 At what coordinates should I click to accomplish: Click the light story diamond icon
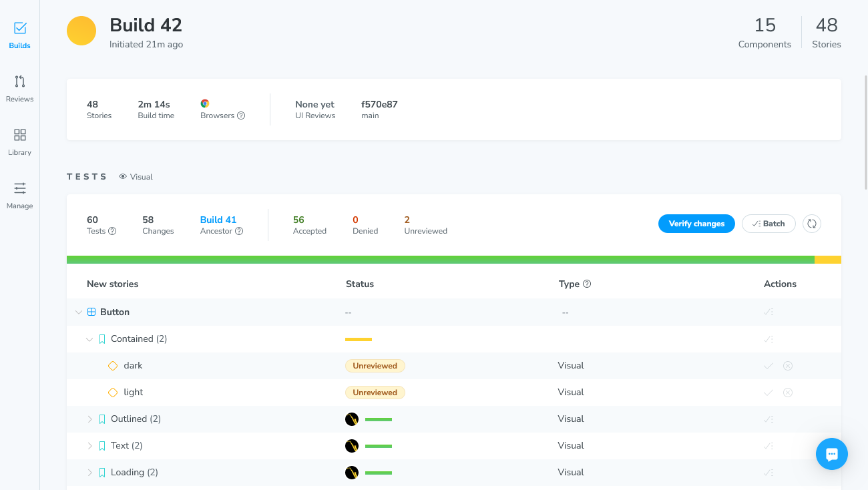coord(113,393)
